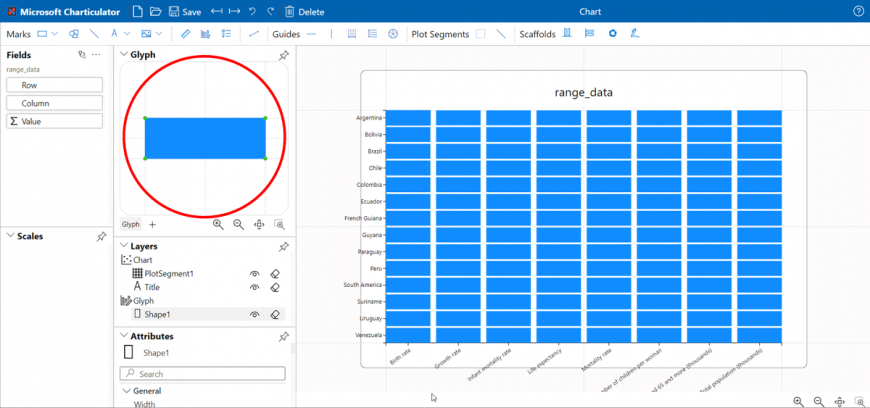
Task: Open an existing chart file
Action: click(x=156, y=12)
